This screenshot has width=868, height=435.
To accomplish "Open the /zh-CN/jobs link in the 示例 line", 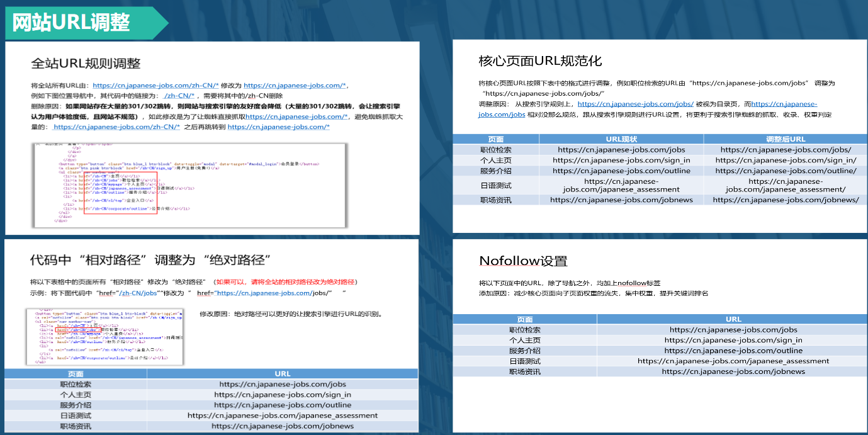I will point(138,293).
